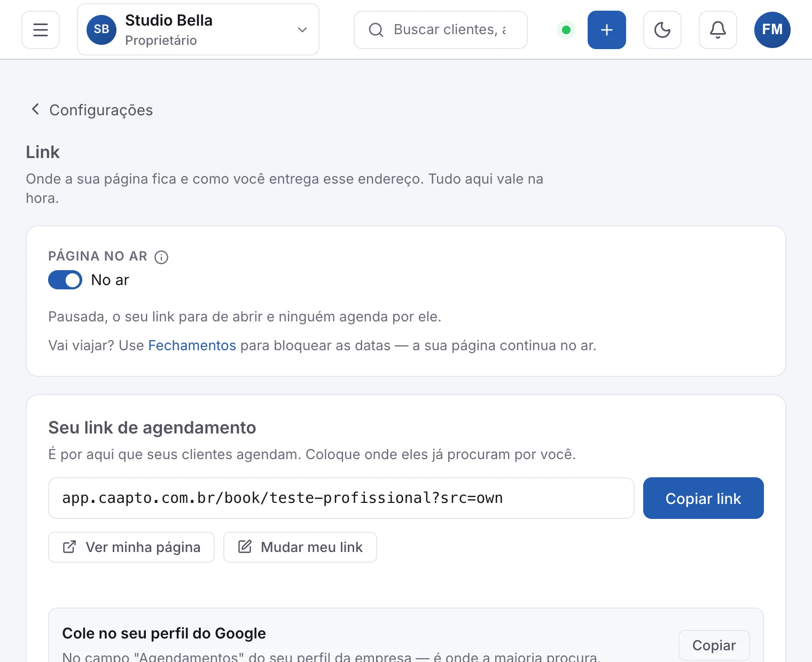Click the SB Studio Bella avatar
The image size is (812, 662).
(x=101, y=30)
